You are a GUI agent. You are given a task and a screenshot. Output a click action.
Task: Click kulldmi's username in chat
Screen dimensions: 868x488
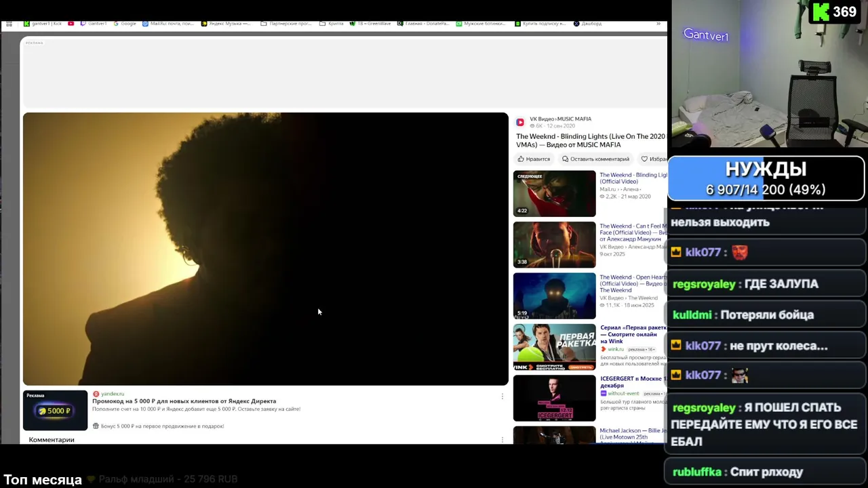[692, 315]
